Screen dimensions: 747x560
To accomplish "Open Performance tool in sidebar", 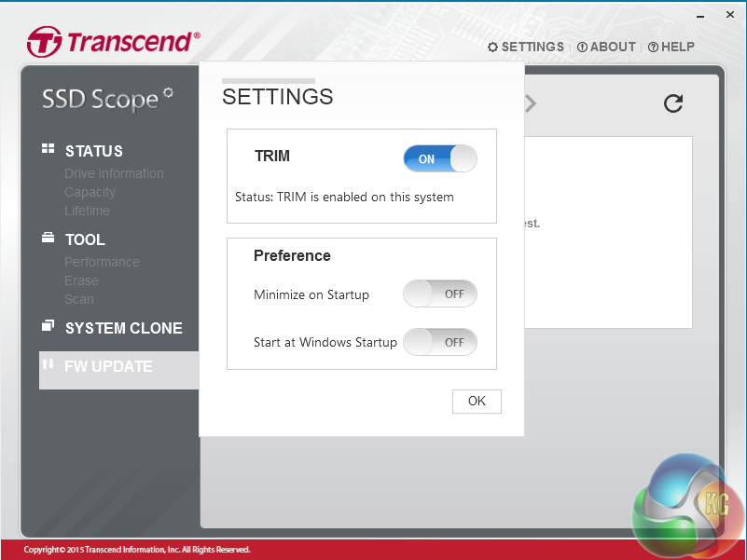I will tap(102, 262).
